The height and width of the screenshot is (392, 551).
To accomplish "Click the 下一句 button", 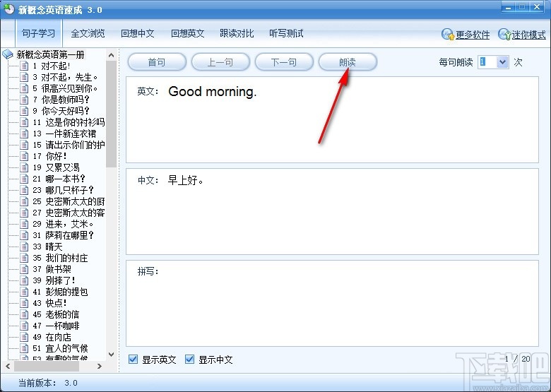I will click(284, 62).
